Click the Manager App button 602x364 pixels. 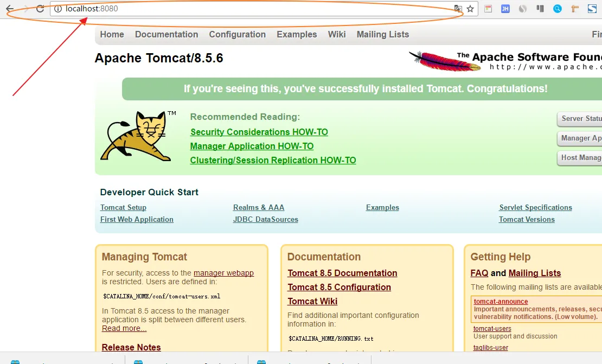580,138
